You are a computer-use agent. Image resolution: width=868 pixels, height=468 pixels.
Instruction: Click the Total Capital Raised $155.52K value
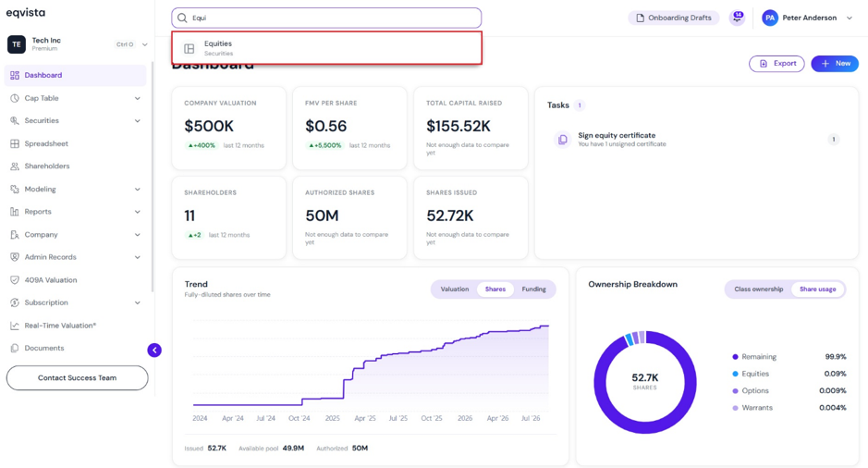[458, 127]
